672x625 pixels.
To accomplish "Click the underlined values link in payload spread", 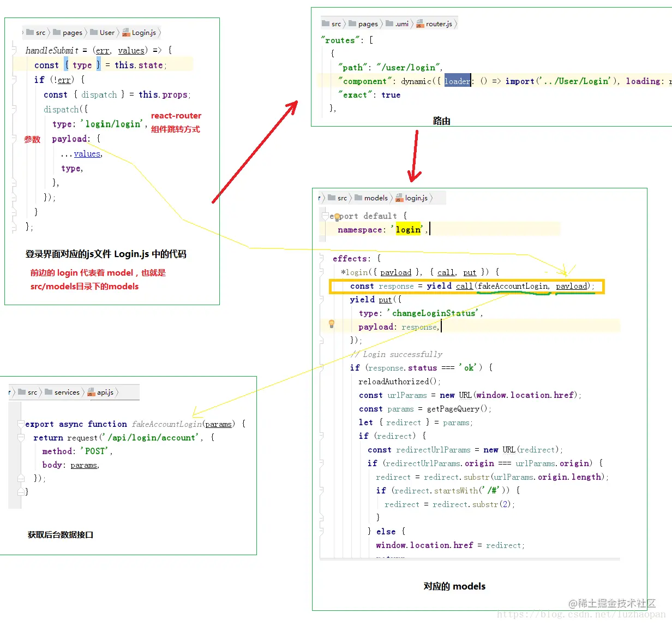I will (x=87, y=154).
